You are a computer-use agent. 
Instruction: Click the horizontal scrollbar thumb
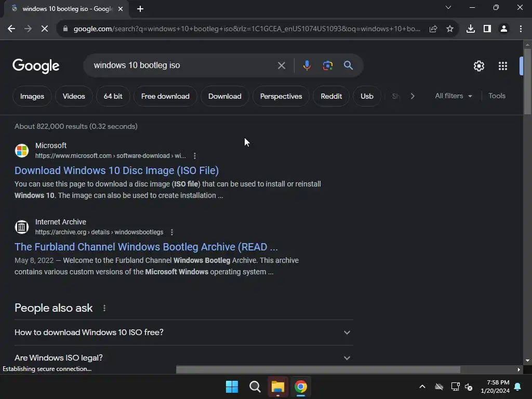pos(318,369)
